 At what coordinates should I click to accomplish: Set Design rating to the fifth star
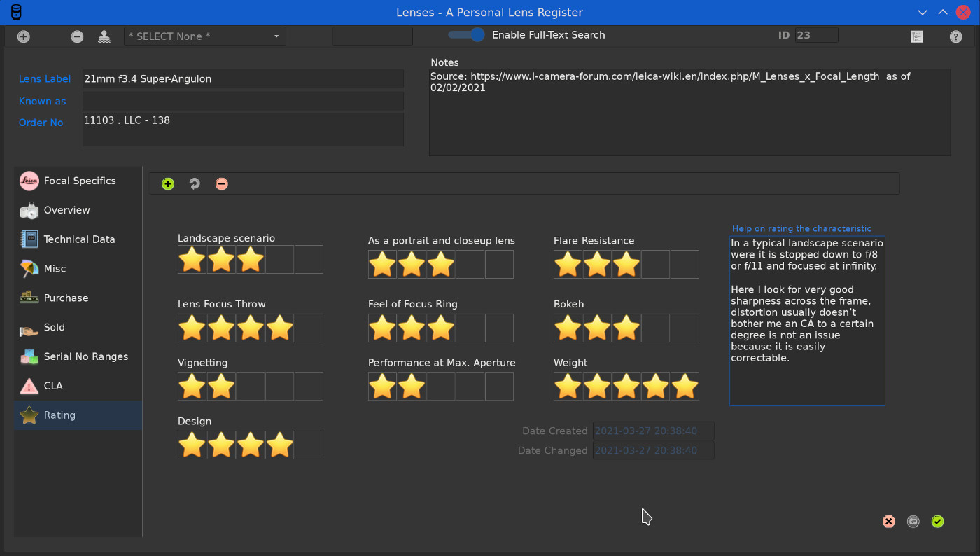[309, 445]
